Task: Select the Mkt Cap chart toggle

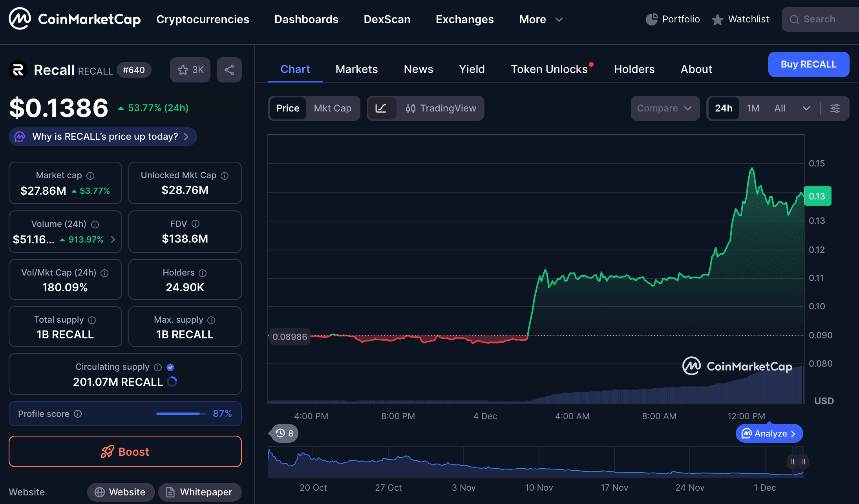Action: (333, 108)
